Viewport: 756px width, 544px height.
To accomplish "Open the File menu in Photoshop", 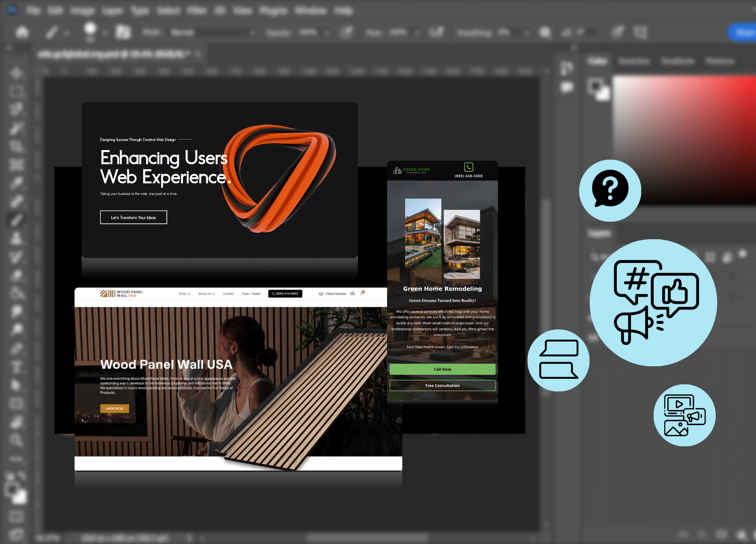I will pos(33,11).
